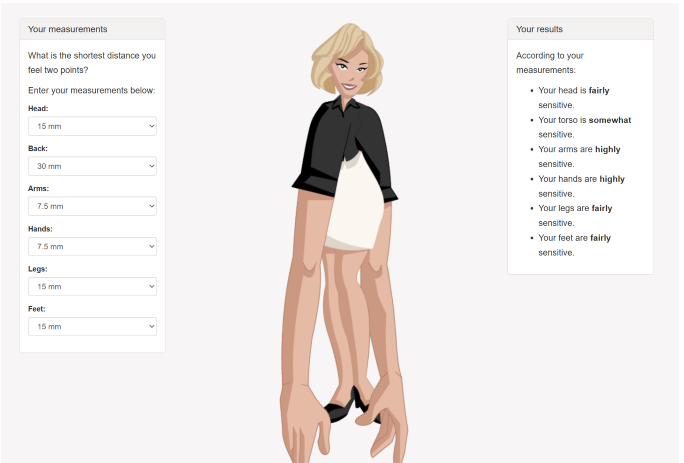Open the Hands measurement dropdown

click(x=92, y=246)
